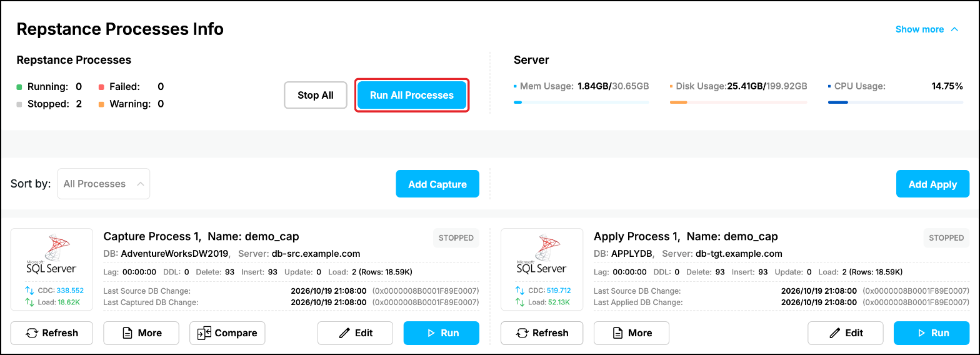Click the compare icon in the Compare button

pyautogui.click(x=204, y=333)
